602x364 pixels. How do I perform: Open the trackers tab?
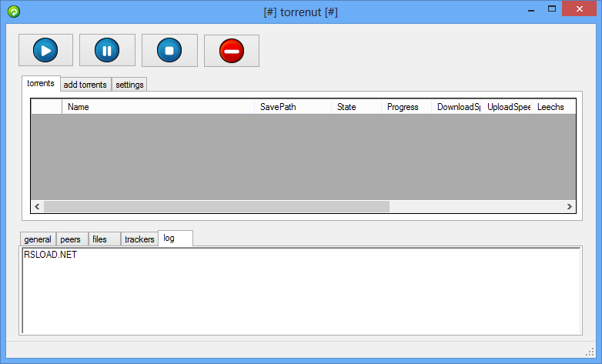pos(139,239)
